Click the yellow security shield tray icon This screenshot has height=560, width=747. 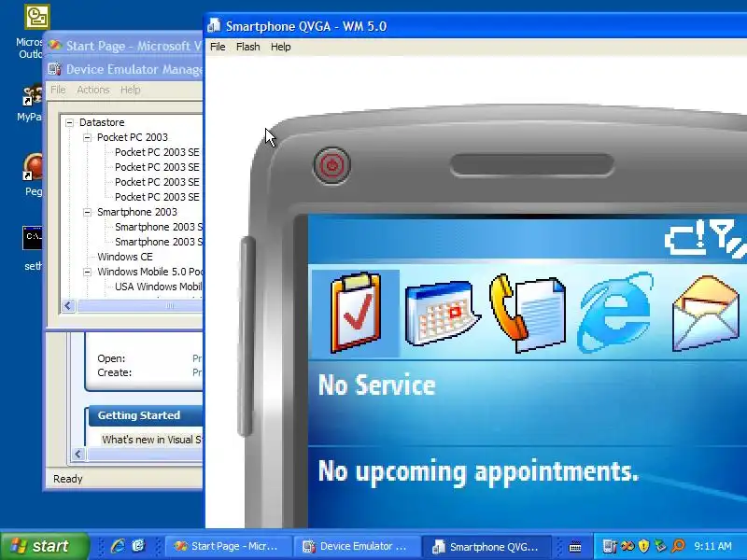[643, 546]
